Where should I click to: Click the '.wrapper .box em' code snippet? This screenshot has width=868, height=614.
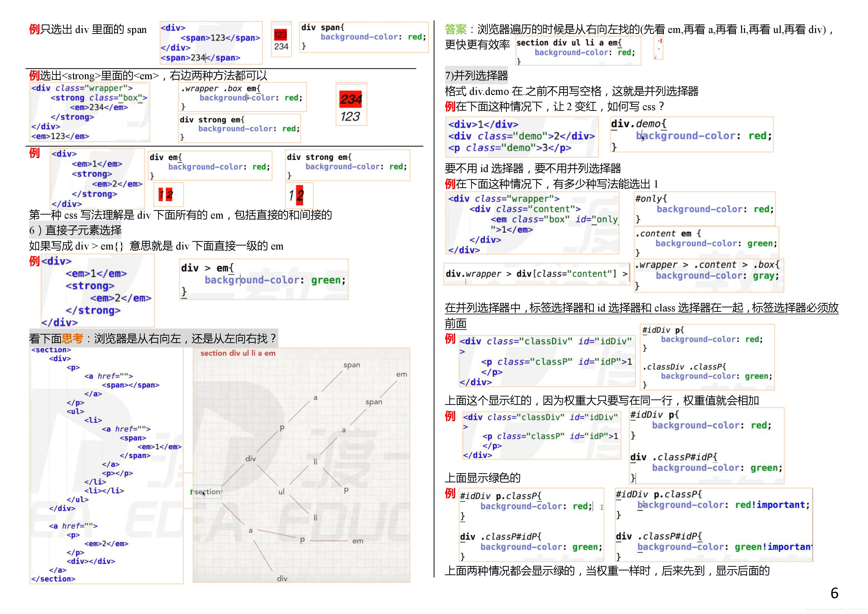(x=242, y=97)
